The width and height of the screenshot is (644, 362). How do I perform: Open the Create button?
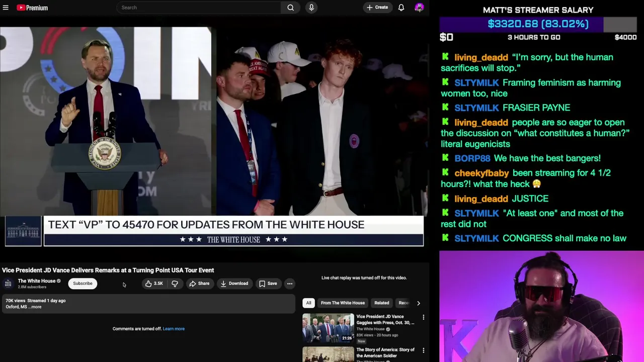coord(377,8)
